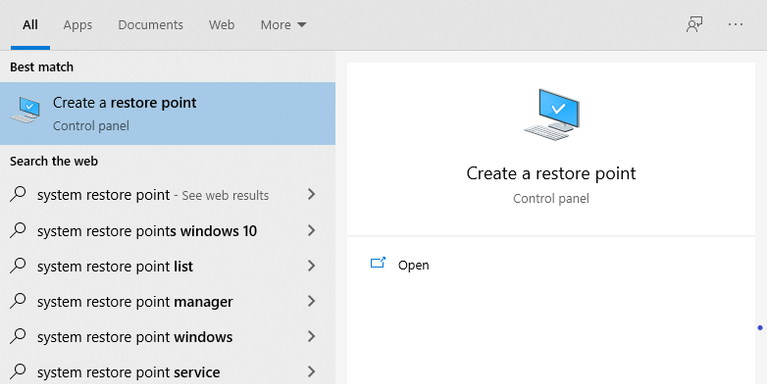Expand arrow for system restore point - See web results
Screen dimensions: 767x384
311,195
